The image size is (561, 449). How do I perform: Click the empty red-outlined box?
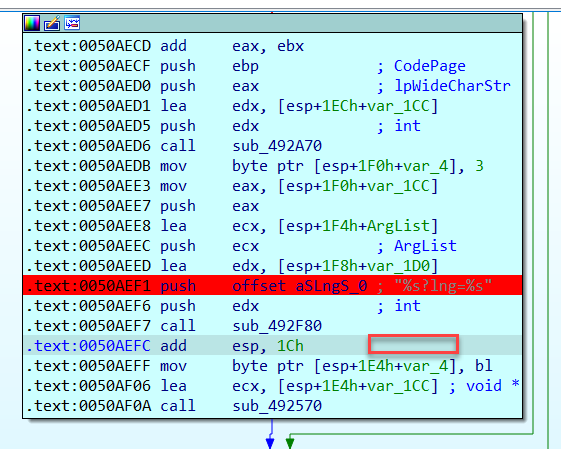tap(413, 345)
